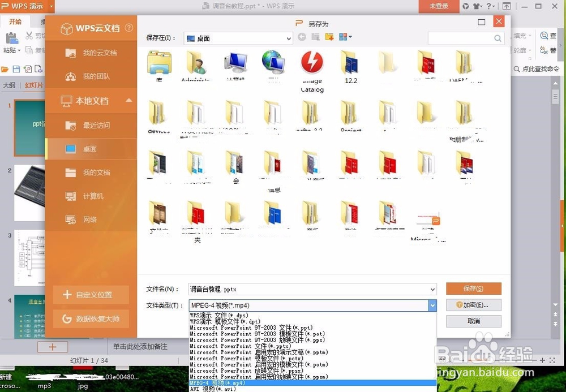Click the search magnifier in dialog
566x392 pixels.
click(x=498, y=38)
